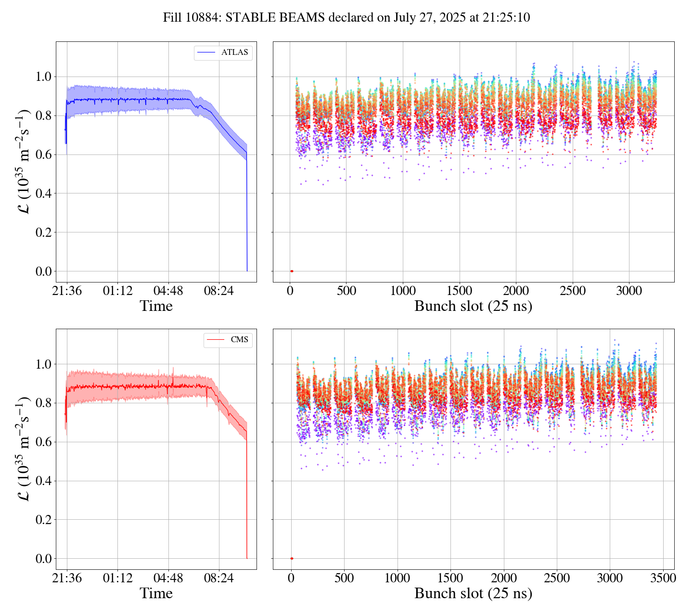Click the 08:24 tick on CMS time axis
This screenshot has width=693, height=616.
tap(219, 578)
